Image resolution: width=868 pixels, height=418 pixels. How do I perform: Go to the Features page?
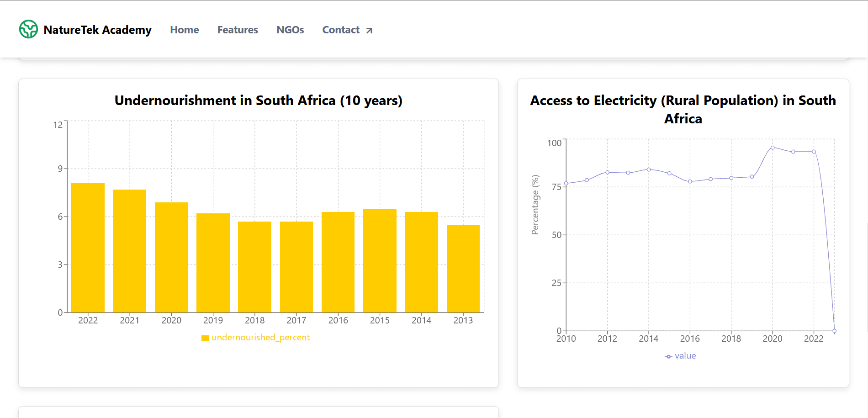tap(238, 30)
